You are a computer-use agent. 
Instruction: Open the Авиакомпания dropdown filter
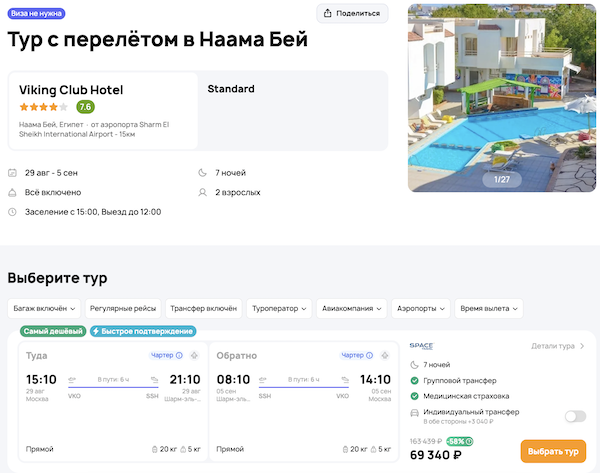tap(352, 309)
